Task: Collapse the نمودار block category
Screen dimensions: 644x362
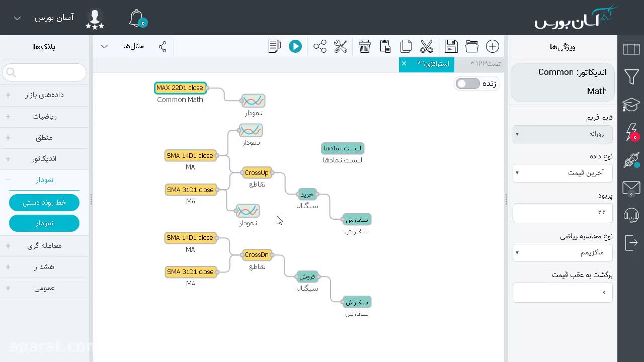Action: (x=45, y=180)
